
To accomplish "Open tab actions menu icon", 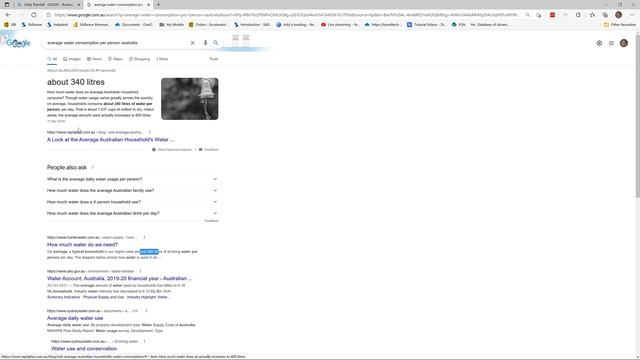I will pyautogui.click(x=7, y=4).
